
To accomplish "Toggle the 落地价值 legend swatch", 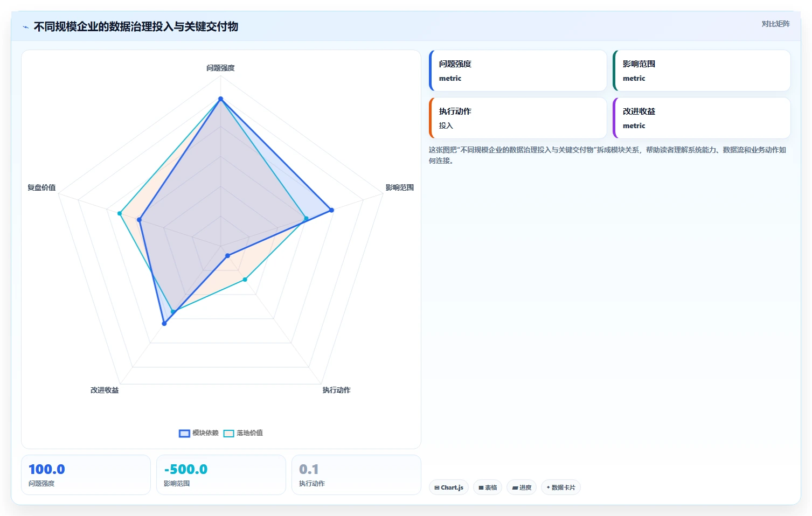I will click(228, 434).
